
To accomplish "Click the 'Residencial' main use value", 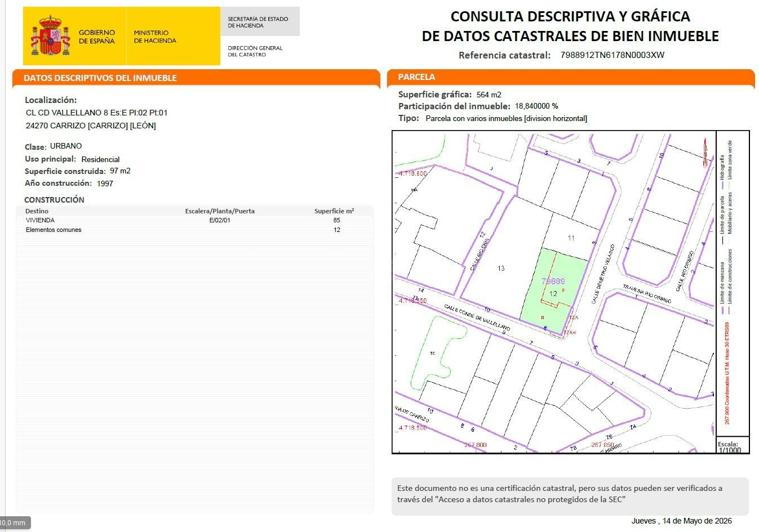I will tap(100, 159).
